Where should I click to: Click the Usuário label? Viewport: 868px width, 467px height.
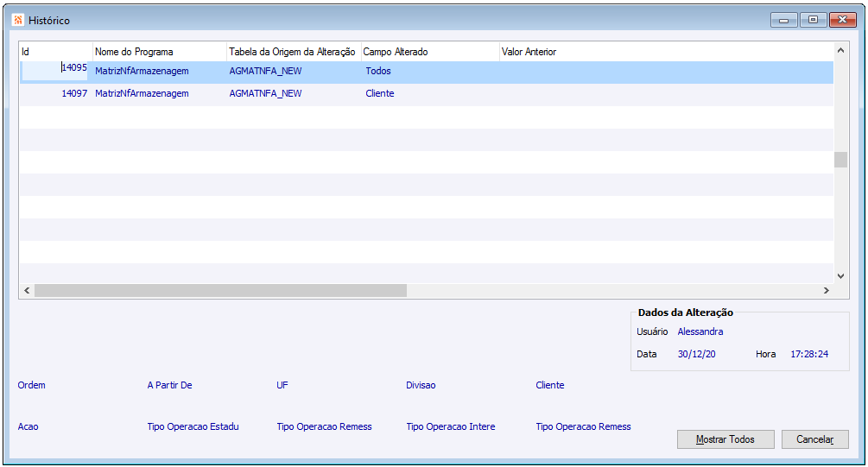tap(652, 331)
